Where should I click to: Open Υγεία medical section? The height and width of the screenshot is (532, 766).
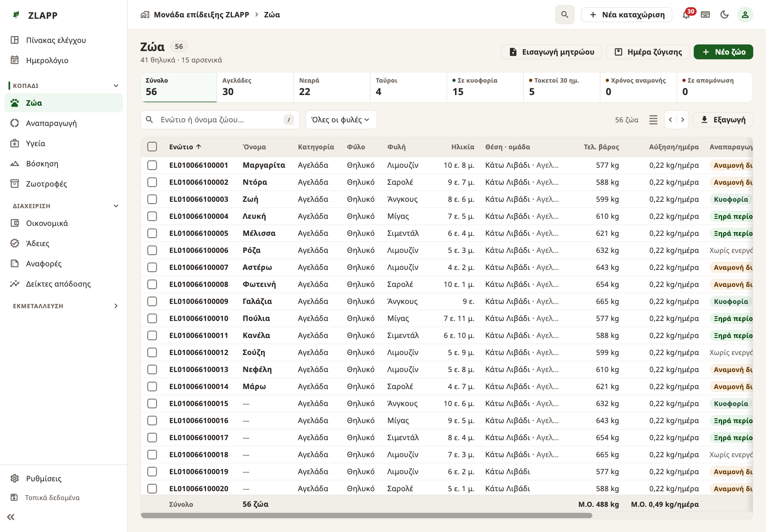(x=64, y=143)
